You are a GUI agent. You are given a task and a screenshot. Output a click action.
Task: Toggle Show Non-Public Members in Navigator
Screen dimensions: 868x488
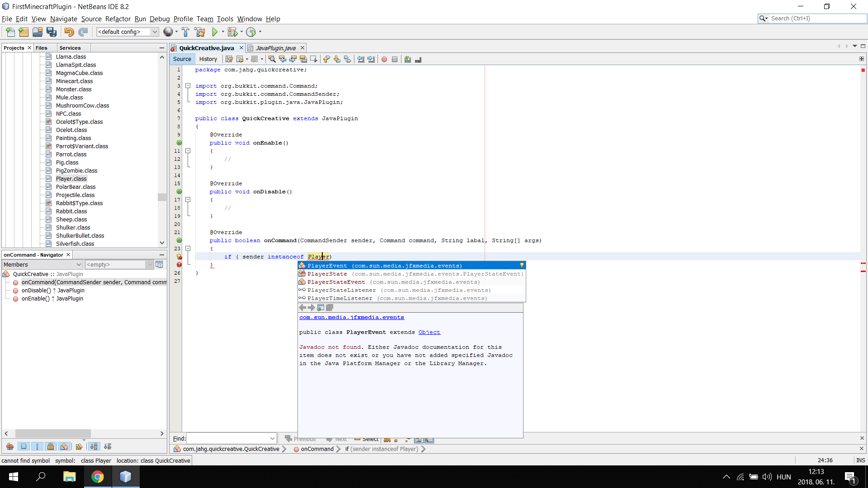pos(51,446)
